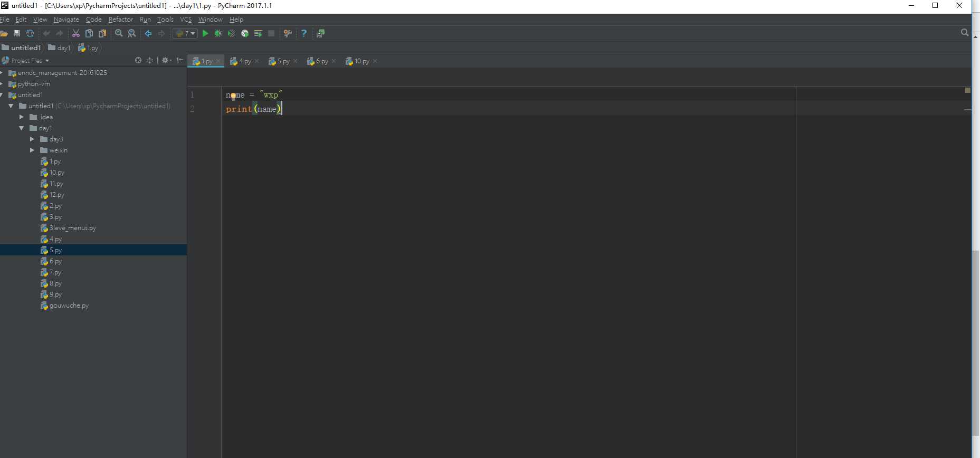Image resolution: width=980 pixels, height=458 pixels.
Task: Collapse the day1 folder
Action: [22, 128]
